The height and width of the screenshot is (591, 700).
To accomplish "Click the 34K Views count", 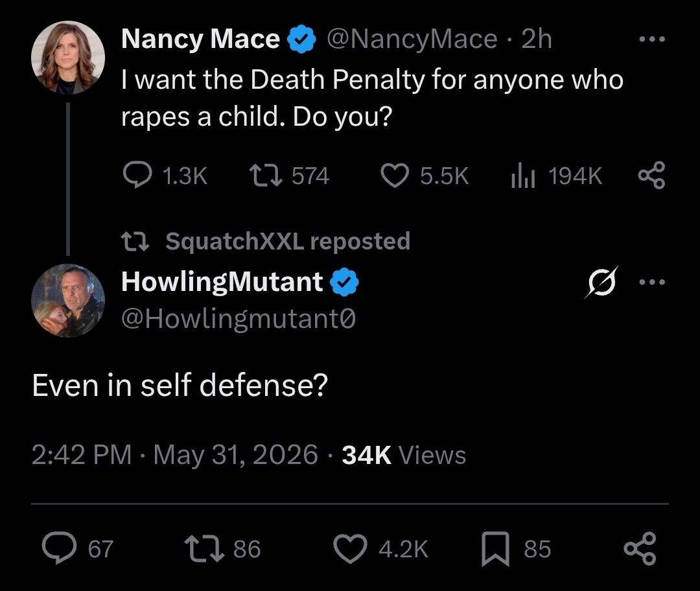I will click(x=404, y=455).
